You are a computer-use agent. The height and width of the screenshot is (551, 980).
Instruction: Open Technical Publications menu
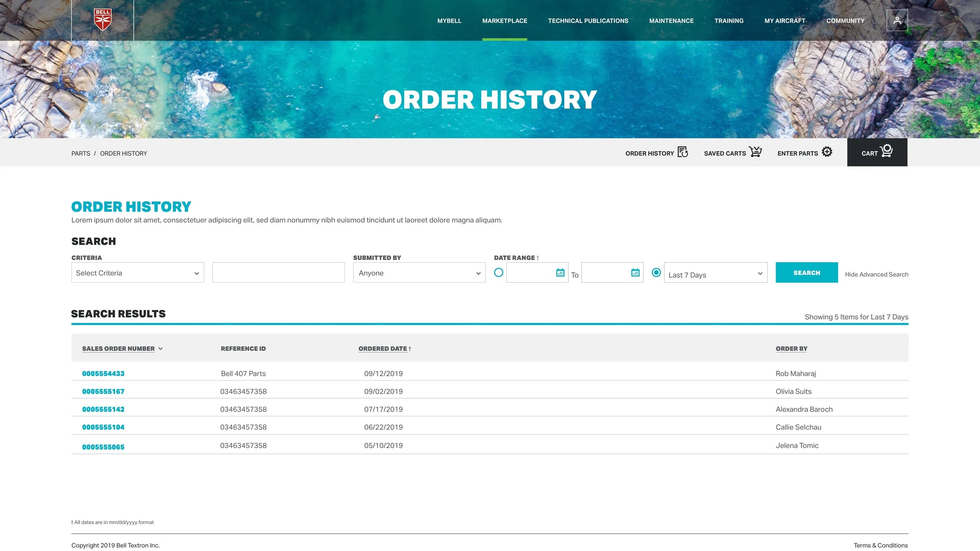[588, 21]
